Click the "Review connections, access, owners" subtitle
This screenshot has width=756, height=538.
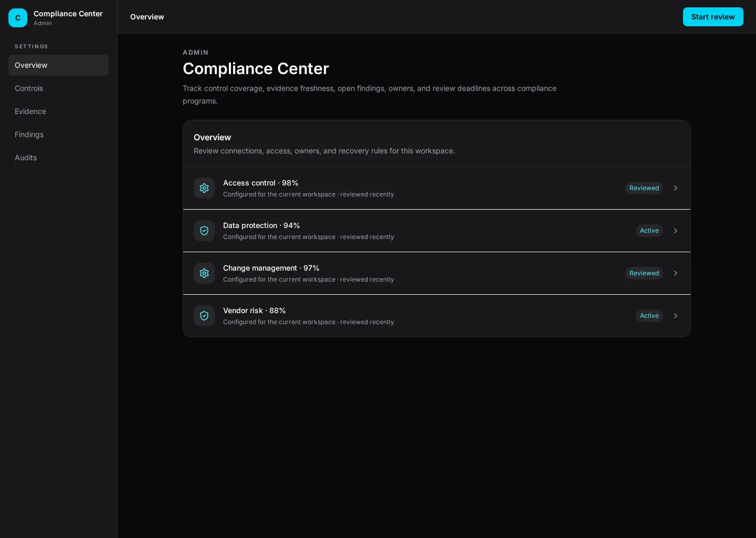pyautogui.click(x=324, y=151)
